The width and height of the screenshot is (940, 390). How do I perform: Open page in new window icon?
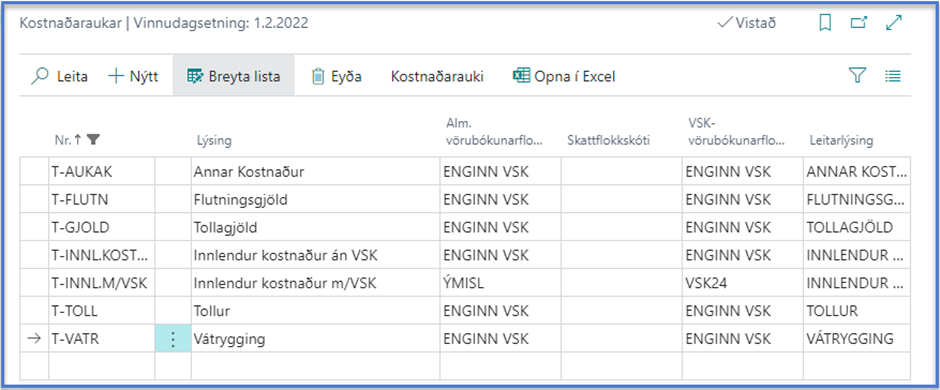tap(859, 23)
